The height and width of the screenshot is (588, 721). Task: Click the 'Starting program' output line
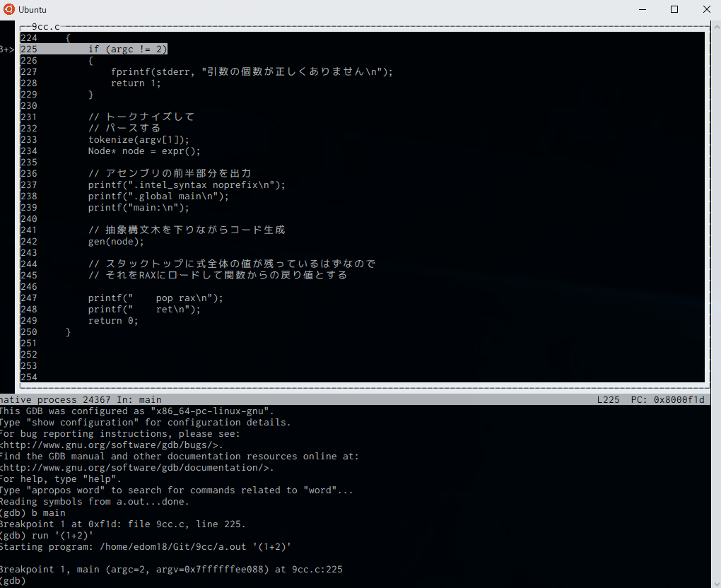pyautogui.click(x=146, y=546)
